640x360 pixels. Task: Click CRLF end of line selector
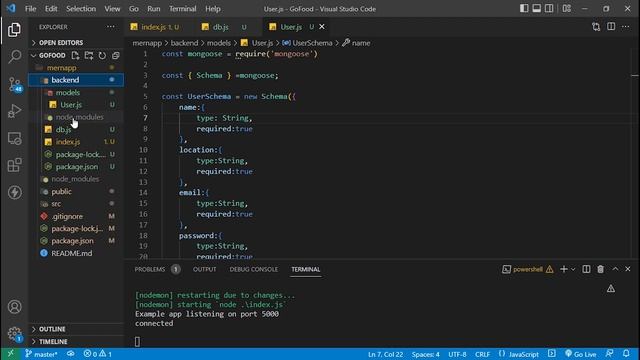tap(482, 354)
